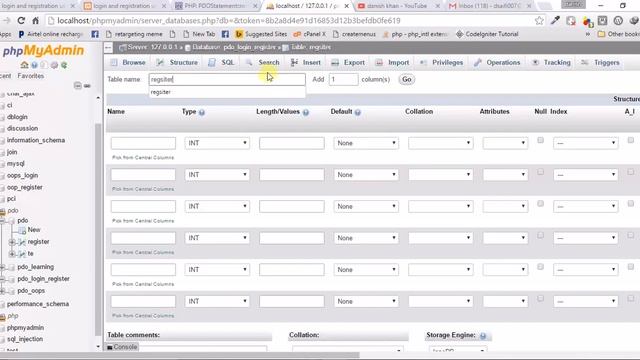Image resolution: width=640 pixels, height=360 pixels.
Task: Open the Index dropdown in fifth row
Action: tap(585, 269)
